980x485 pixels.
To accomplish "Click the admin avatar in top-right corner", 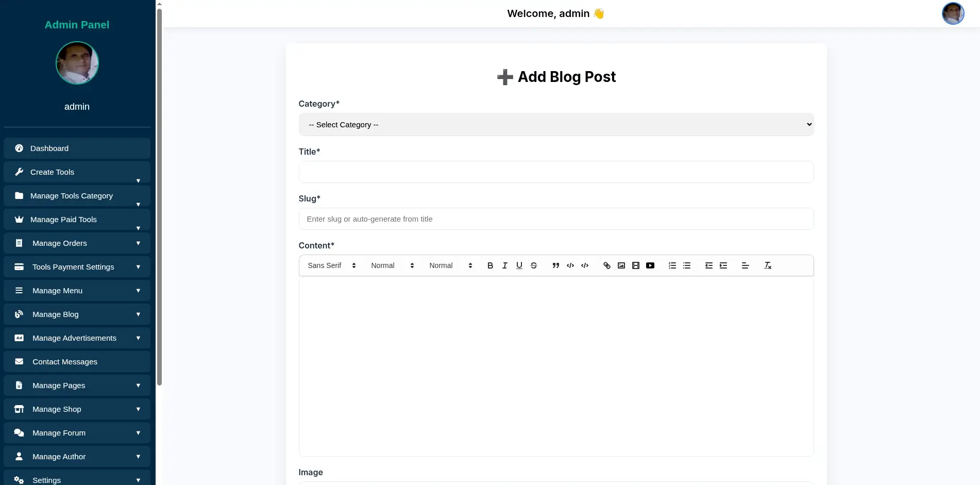I will click(x=953, y=13).
